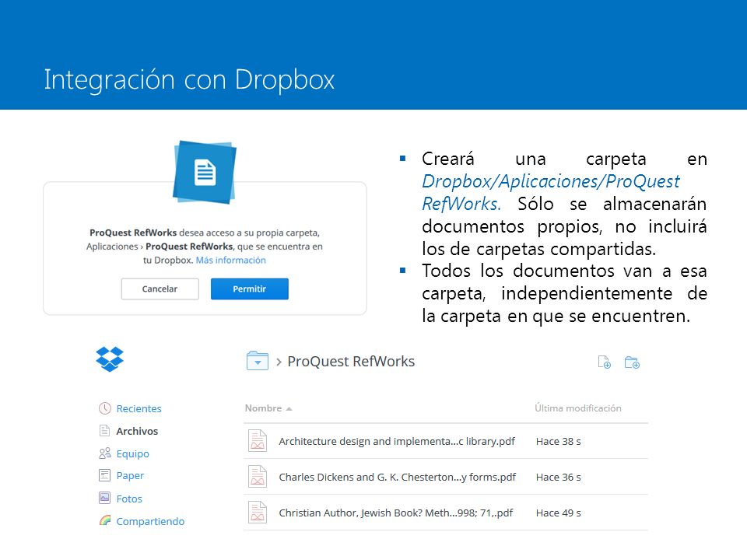Click the Dropbox logo icon
This screenshot has width=747, height=560.
(110, 359)
